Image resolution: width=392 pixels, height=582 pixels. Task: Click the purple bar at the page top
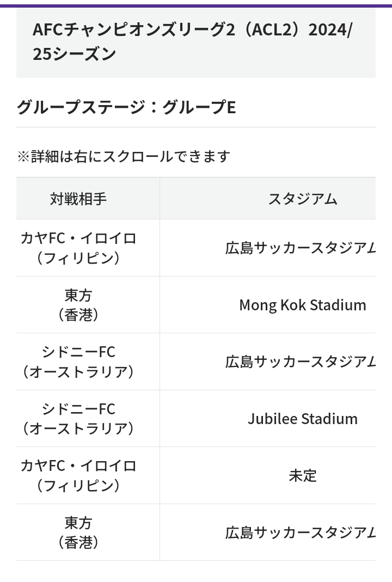196,5
